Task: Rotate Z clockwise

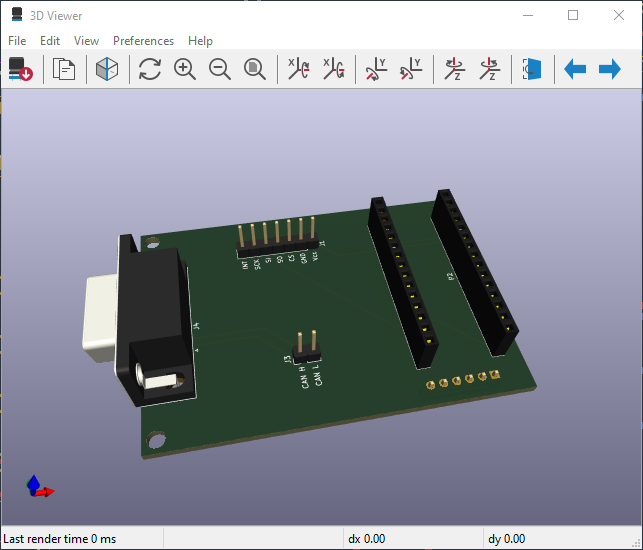Action: pyautogui.click(x=454, y=69)
